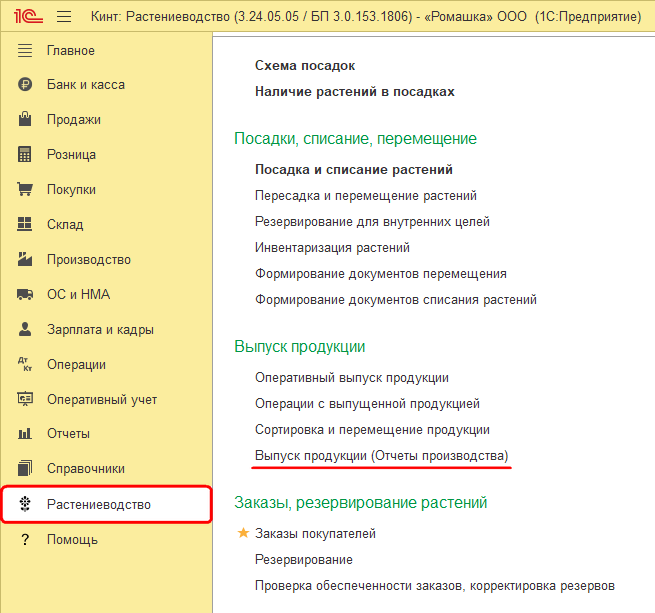Click the Склад boxes icon
Viewport: 655px width, 613px height.
pyautogui.click(x=25, y=224)
